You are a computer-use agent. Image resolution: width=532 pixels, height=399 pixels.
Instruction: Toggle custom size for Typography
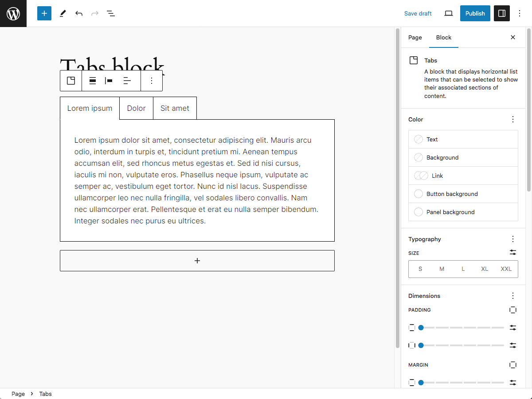(x=513, y=252)
